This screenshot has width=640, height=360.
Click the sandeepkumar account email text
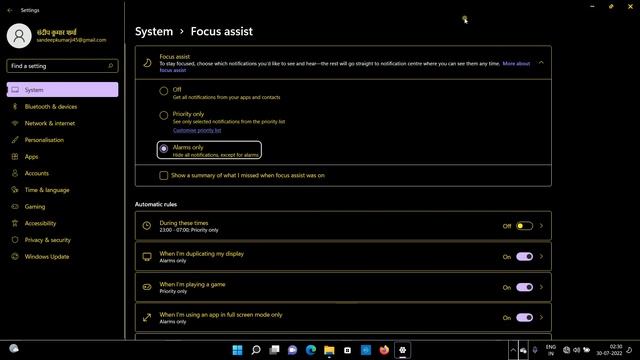click(71, 40)
